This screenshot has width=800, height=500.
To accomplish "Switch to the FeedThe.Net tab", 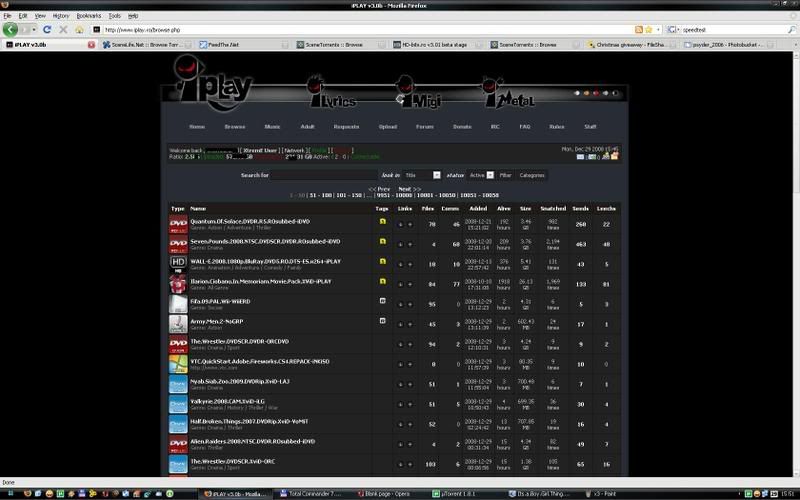I will tap(242, 45).
